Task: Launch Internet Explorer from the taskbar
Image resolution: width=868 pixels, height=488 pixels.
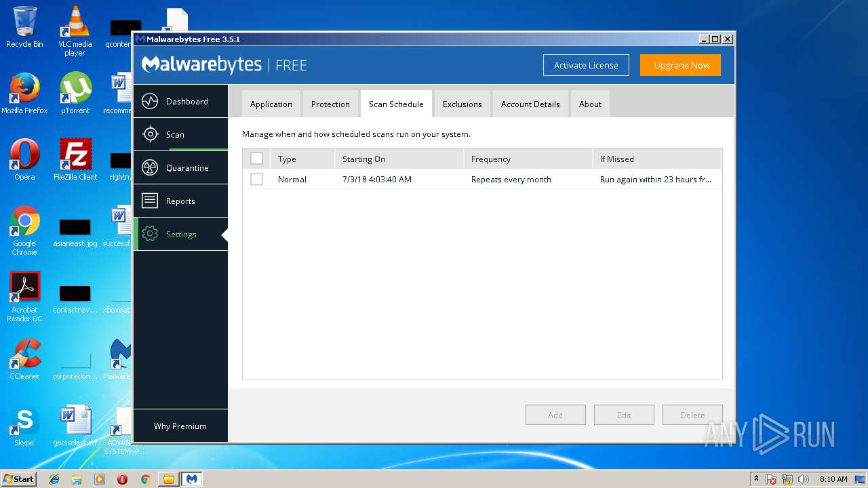Action: (54, 479)
